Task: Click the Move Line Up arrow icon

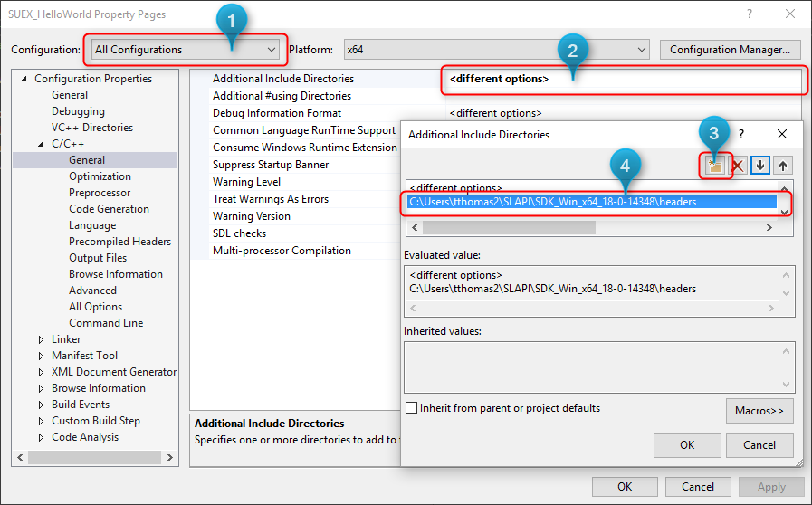Action: (x=782, y=166)
